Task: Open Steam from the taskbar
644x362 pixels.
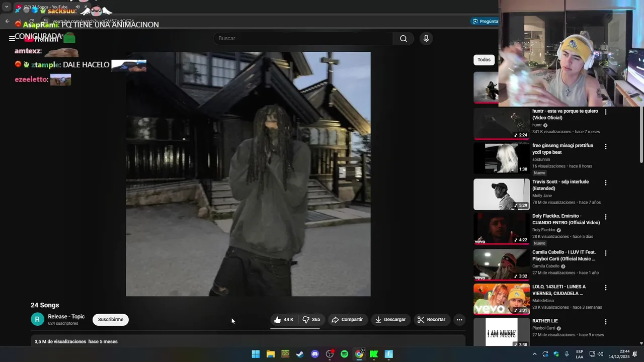Action: tap(300, 354)
